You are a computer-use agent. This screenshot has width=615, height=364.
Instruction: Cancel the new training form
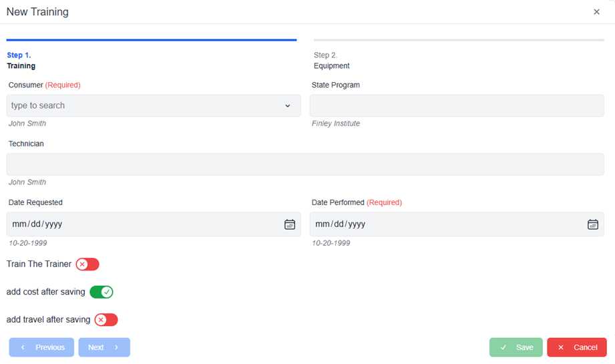coord(577,347)
